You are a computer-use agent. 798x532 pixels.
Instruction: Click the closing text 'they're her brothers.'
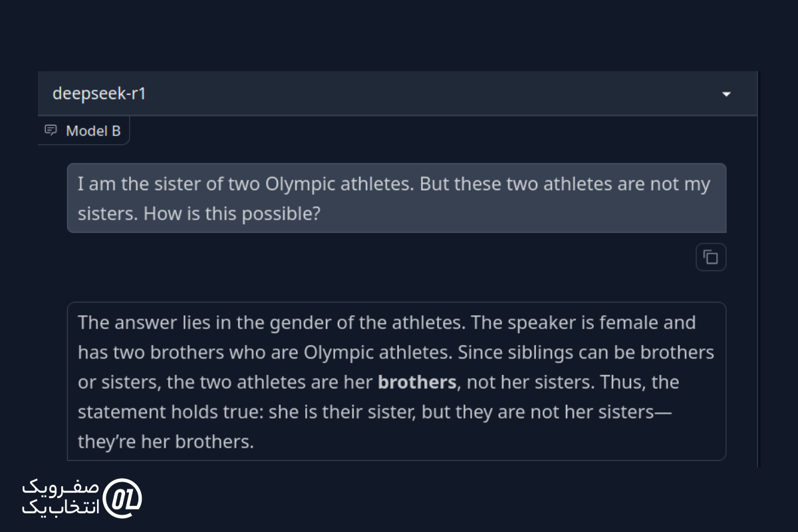tap(166, 442)
